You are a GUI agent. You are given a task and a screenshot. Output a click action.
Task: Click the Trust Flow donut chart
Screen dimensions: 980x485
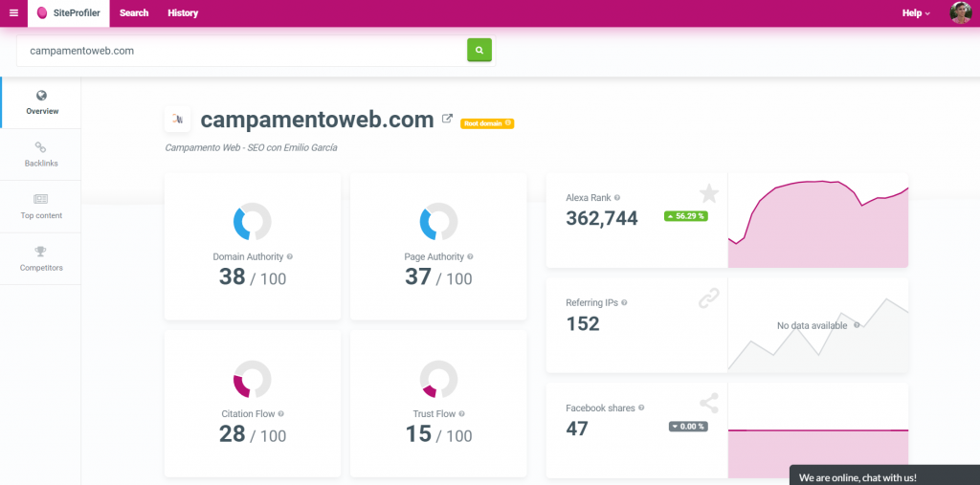pos(438,379)
